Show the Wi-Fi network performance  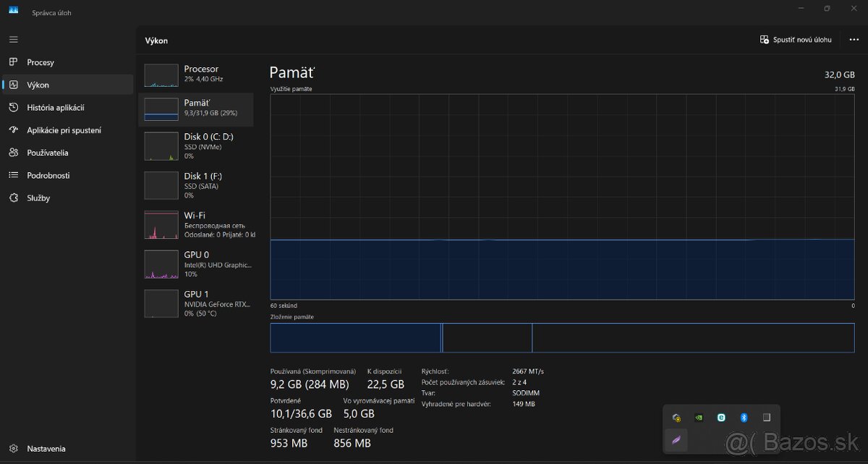pos(196,225)
